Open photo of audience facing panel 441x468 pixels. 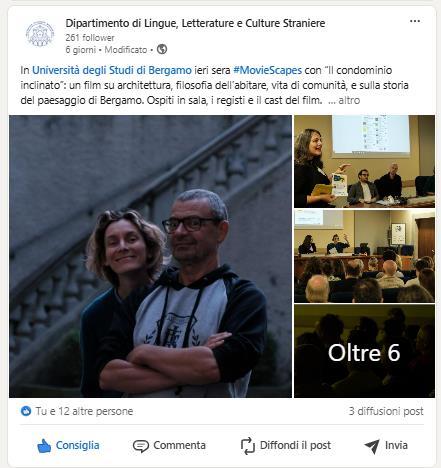pyautogui.click(x=364, y=256)
